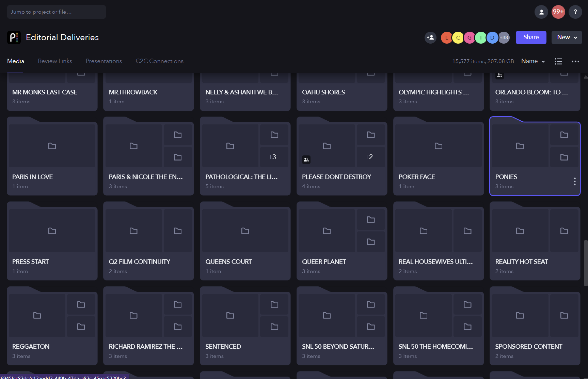
Task: Click shared-users badge on ORLANDO BLOOM folder
Action: pyautogui.click(x=499, y=75)
